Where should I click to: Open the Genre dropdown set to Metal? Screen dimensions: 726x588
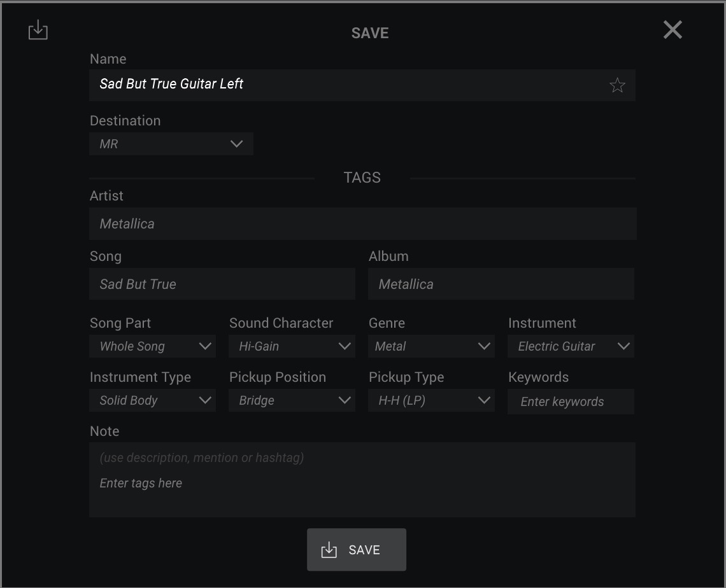click(x=431, y=347)
